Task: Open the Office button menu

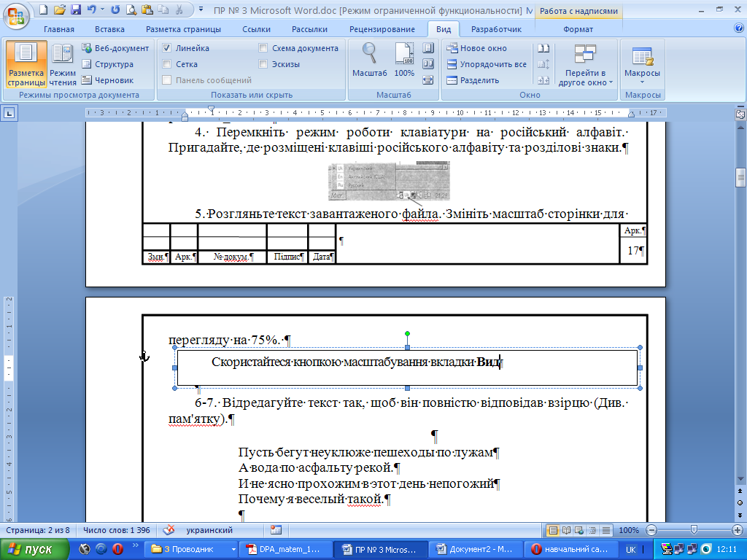Action: 16,16
